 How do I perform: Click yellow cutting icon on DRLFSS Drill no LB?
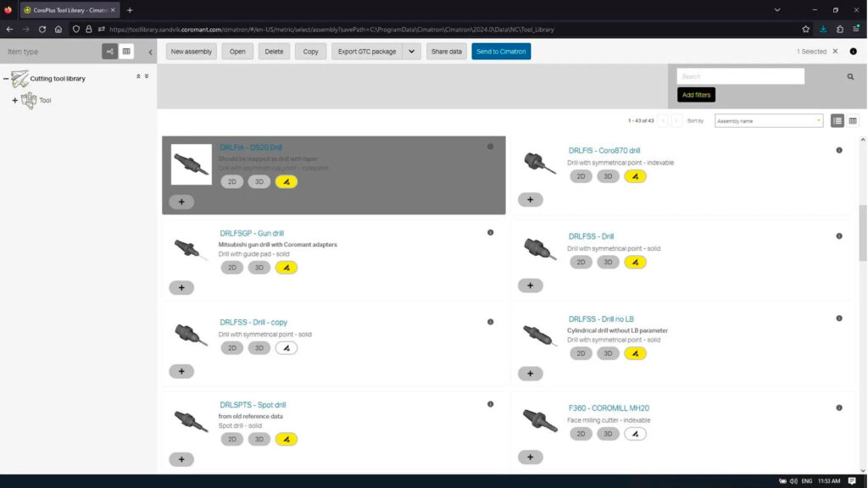[x=635, y=353]
